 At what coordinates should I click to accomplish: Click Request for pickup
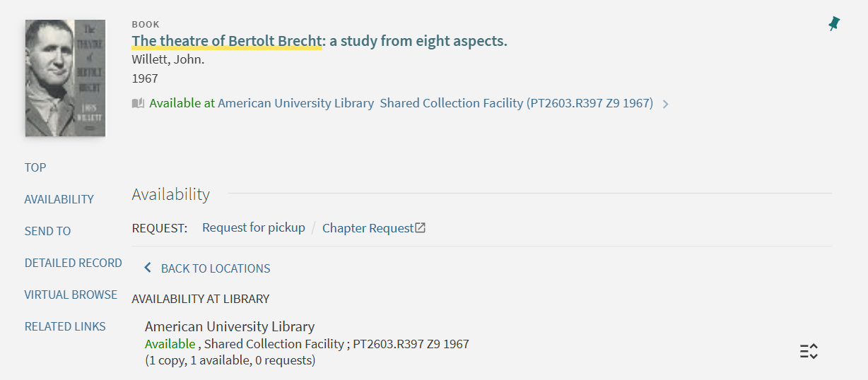253,227
